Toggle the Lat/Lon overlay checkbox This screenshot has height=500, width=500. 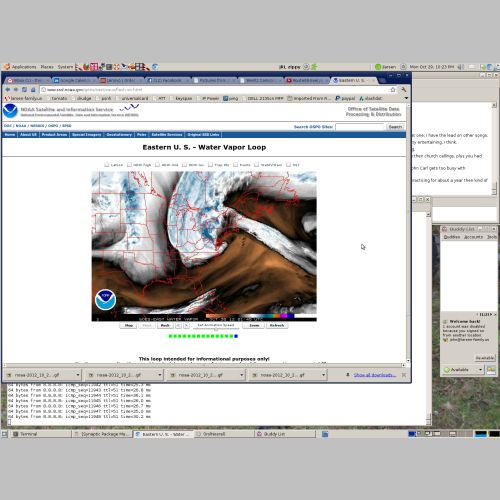point(107,165)
